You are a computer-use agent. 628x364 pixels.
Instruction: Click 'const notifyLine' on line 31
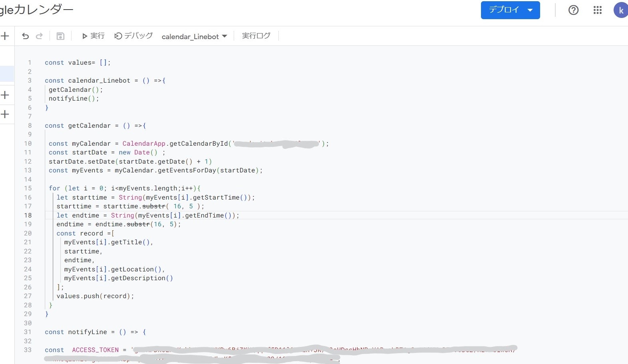76,332
